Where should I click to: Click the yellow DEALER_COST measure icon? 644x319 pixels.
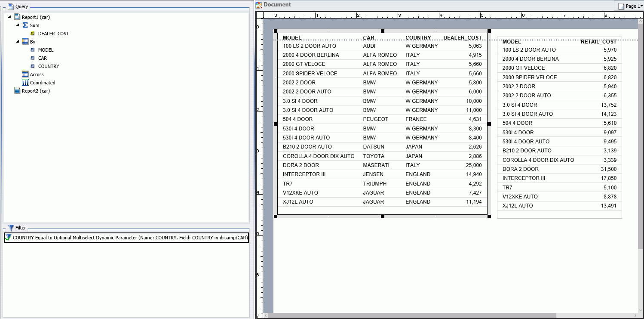click(x=32, y=33)
